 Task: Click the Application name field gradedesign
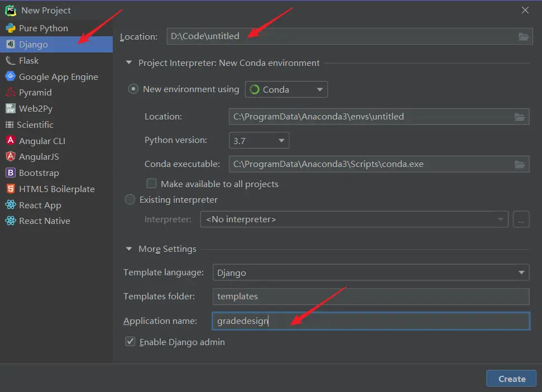point(371,321)
